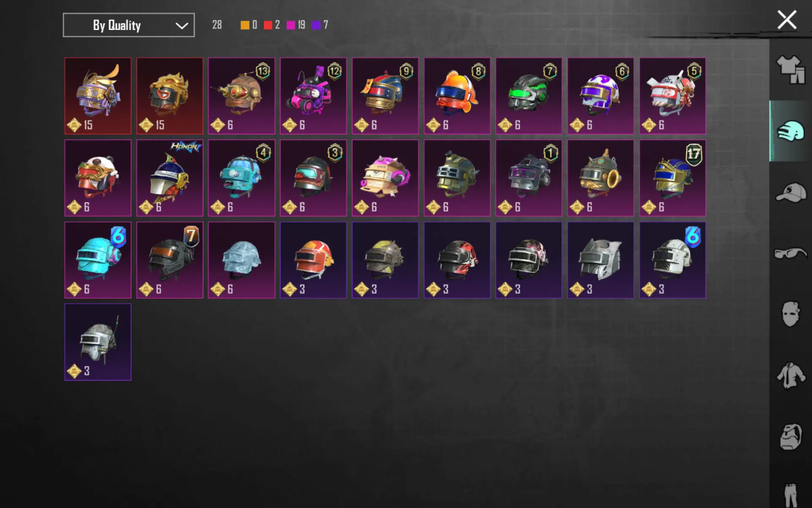Image resolution: width=812 pixels, height=508 pixels.
Task: Select the orange fish helmet numbered 8
Action: (457, 96)
